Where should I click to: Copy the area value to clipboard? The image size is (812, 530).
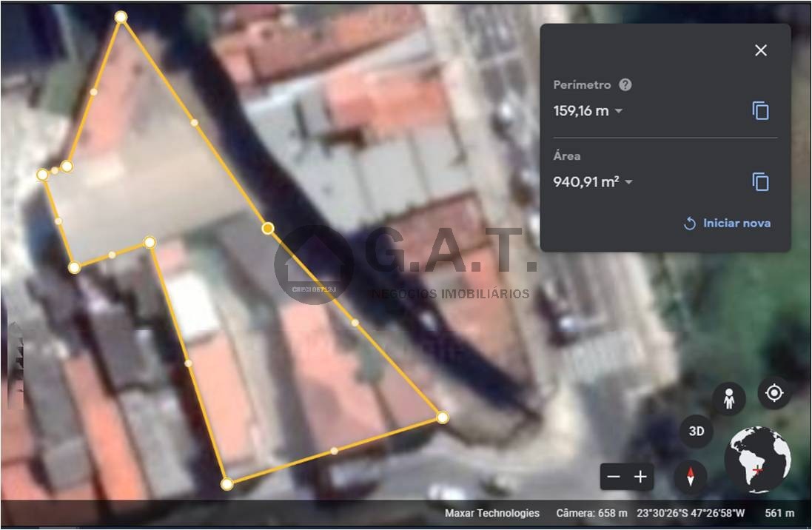(x=760, y=182)
